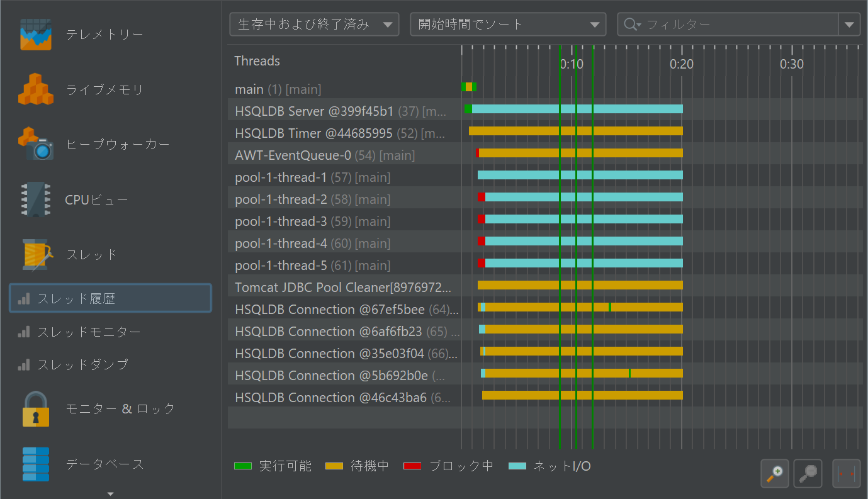868x499 pixels.
Task: Click the red ブロック中 legend swatch
Action: tap(412, 466)
